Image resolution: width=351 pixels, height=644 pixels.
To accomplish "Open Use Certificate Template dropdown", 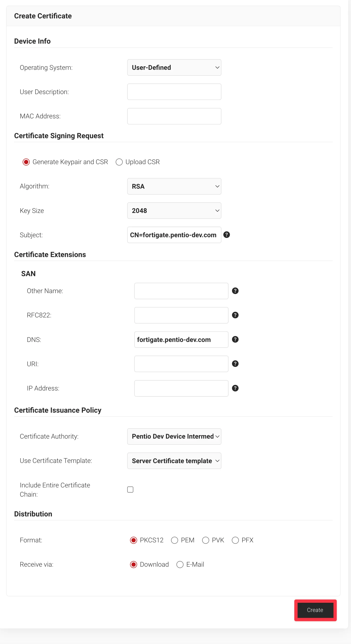I will coord(174,461).
